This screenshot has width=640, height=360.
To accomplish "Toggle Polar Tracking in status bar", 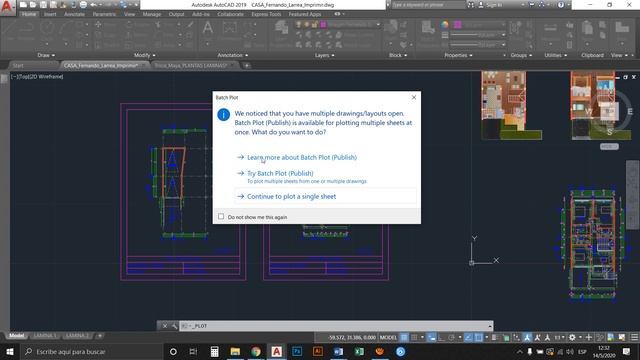I will point(451,337).
